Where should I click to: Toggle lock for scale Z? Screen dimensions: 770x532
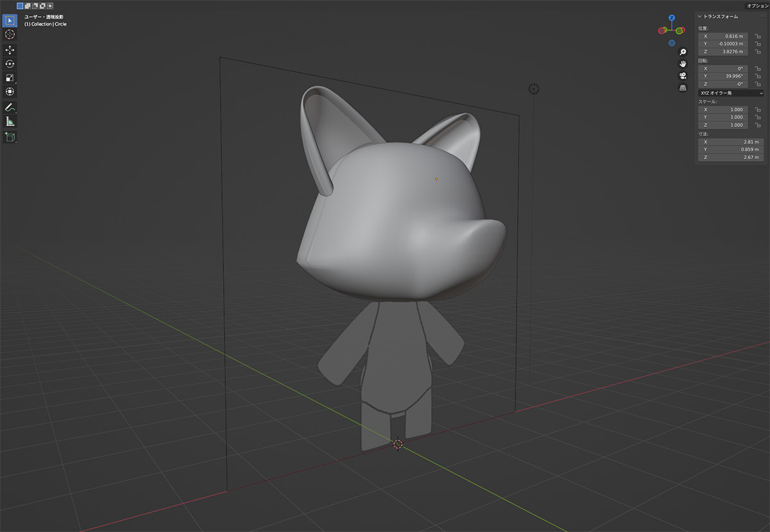758,125
